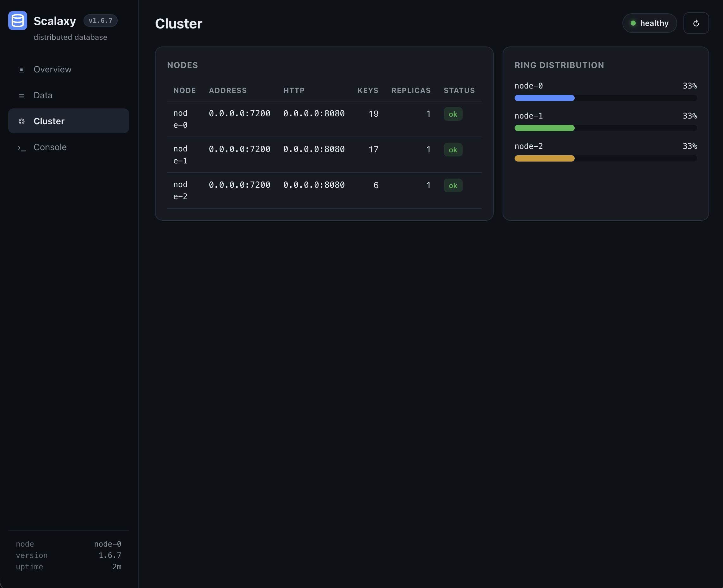This screenshot has height=588, width=723.
Task: Click the v1.6.7 version badge
Action: coord(101,20)
